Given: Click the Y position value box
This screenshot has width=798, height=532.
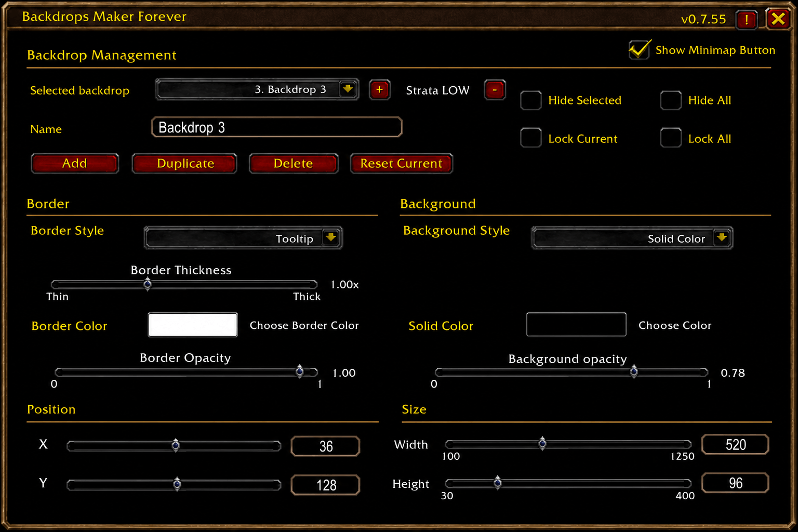Looking at the screenshot, I should pos(326,485).
